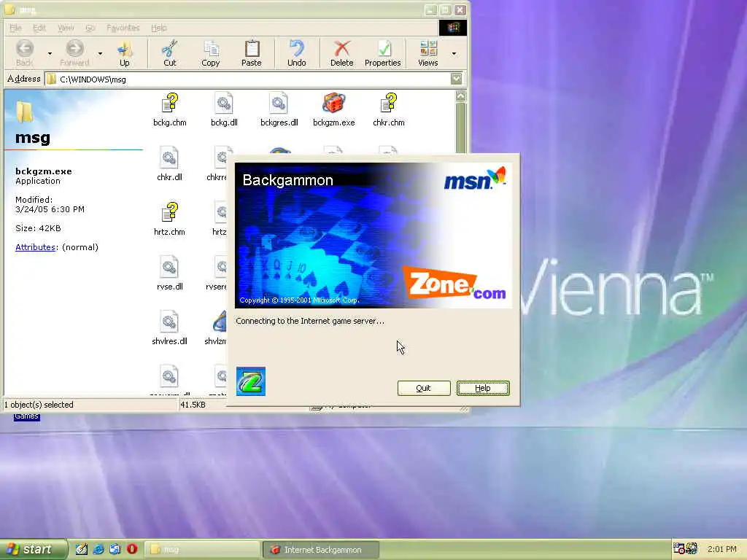Open the Views dropdown arrow

pyautogui.click(x=454, y=53)
